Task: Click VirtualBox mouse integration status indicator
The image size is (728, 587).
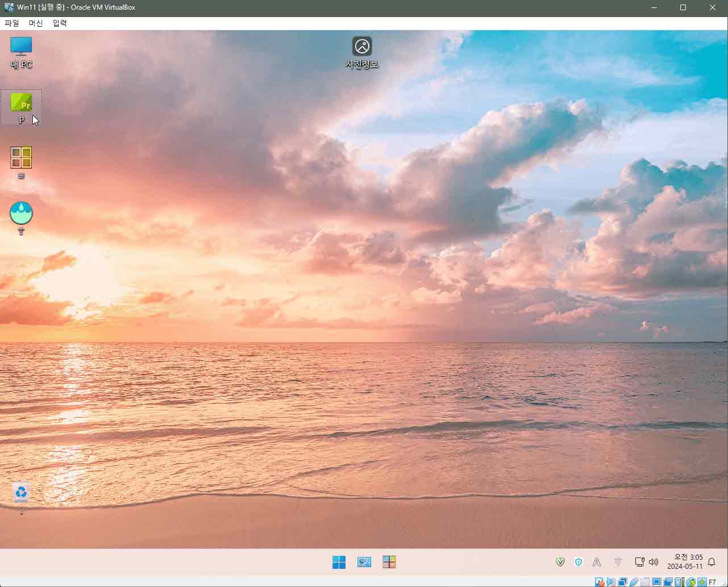Action: pos(692,582)
